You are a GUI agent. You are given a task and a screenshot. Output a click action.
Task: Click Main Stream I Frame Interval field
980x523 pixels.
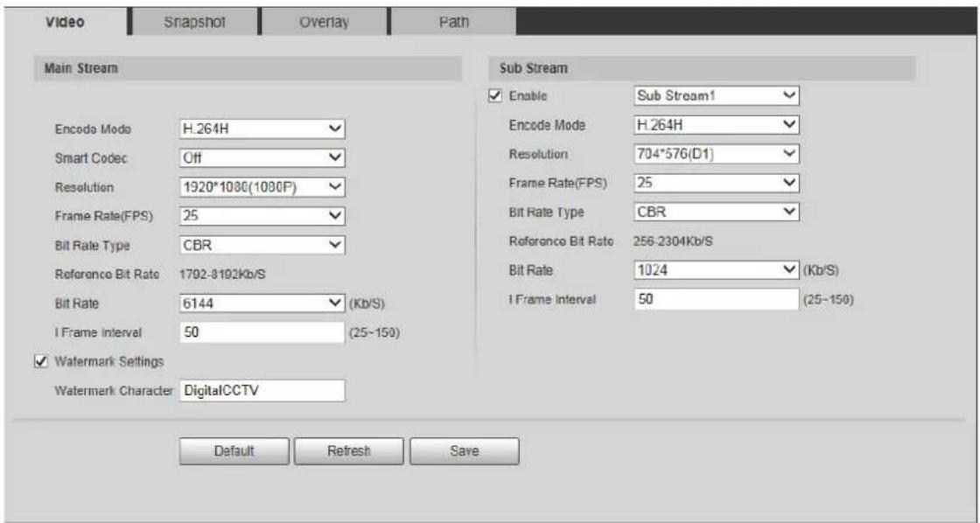tap(262, 332)
